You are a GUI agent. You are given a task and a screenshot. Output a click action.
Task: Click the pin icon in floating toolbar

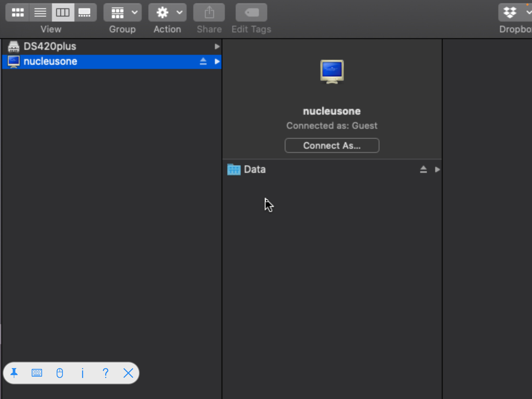pyautogui.click(x=14, y=373)
